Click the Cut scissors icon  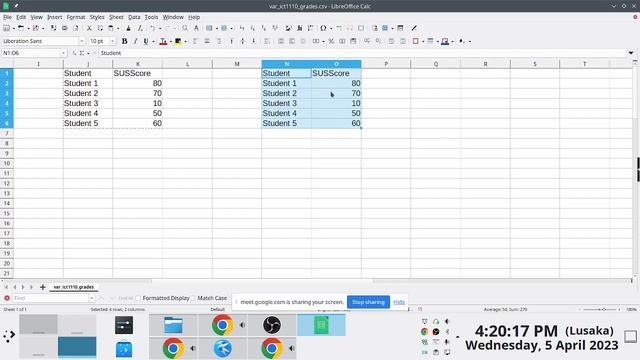coord(89,28)
